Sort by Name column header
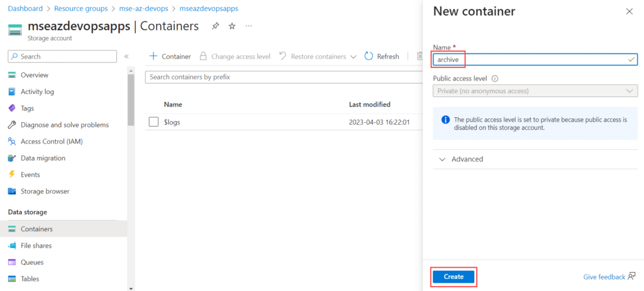The width and height of the screenshot is (644, 291). tap(173, 105)
